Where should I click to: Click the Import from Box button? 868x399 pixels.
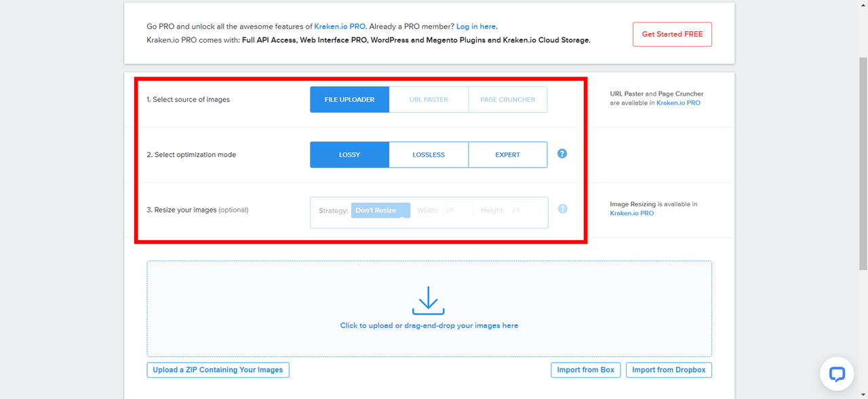586,370
